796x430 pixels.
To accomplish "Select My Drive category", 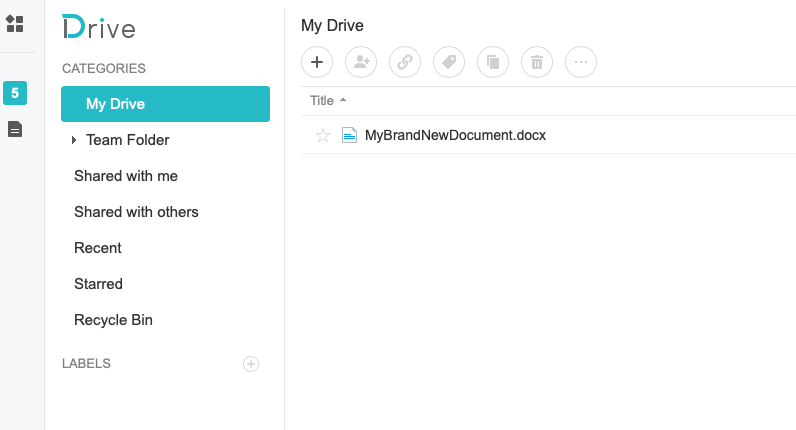I will [x=165, y=104].
